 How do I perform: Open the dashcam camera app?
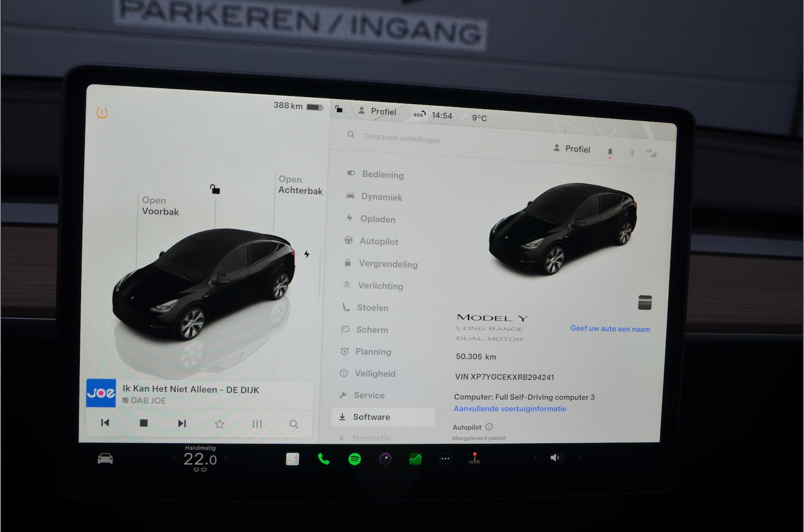point(385,459)
